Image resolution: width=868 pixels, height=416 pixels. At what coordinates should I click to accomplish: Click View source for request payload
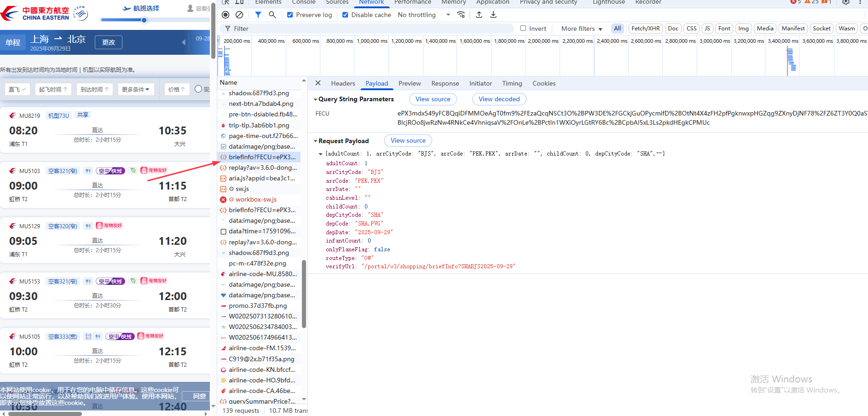tap(408, 140)
